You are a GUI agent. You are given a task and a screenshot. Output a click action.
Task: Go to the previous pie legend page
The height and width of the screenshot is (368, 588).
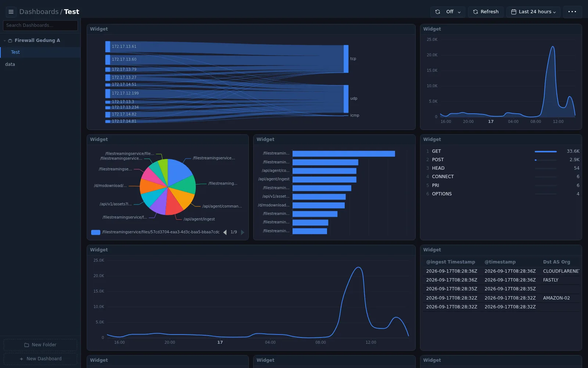pos(225,232)
